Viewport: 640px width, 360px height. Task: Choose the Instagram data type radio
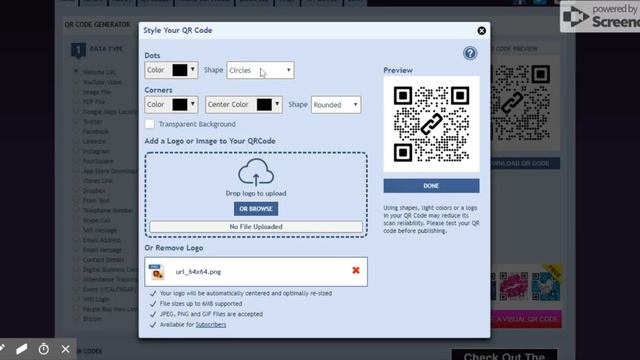click(76, 151)
